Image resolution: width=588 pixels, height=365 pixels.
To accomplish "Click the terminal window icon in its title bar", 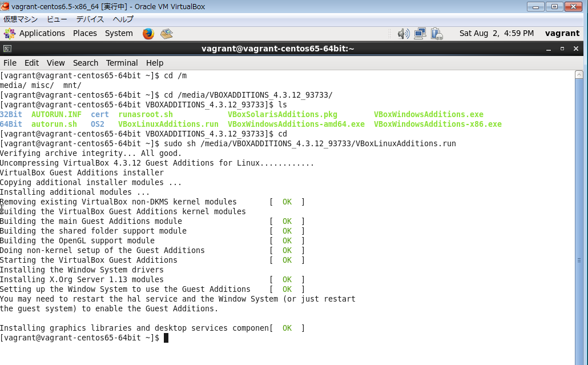I will [7, 49].
